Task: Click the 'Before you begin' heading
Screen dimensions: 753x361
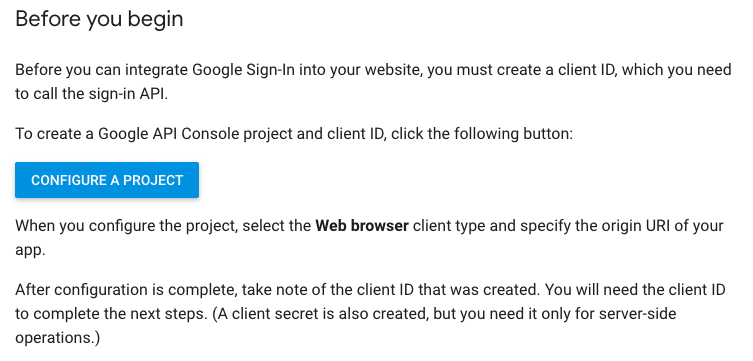Action: [x=99, y=20]
